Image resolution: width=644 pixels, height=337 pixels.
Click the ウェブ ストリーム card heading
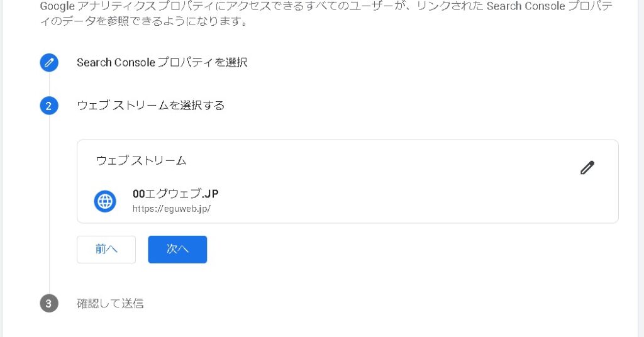[142, 160]
